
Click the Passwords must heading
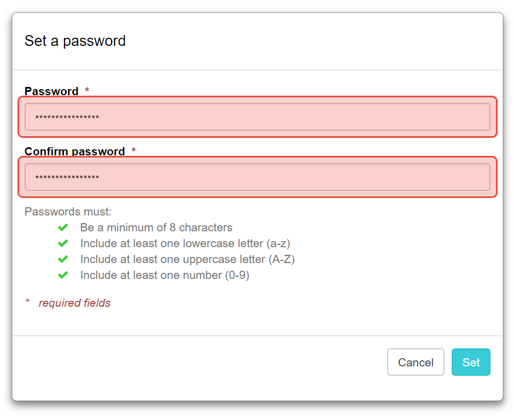point(67,212)
